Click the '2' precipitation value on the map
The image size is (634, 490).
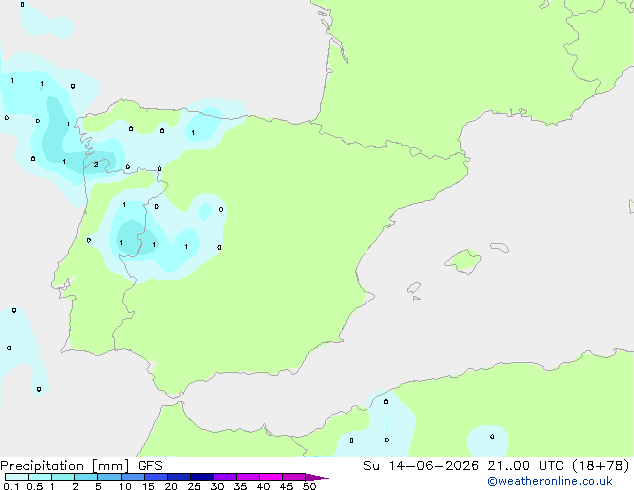point(96,165)
